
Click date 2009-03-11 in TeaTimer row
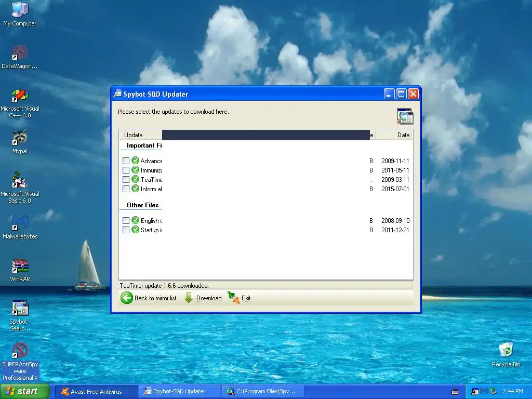[395, 179]
